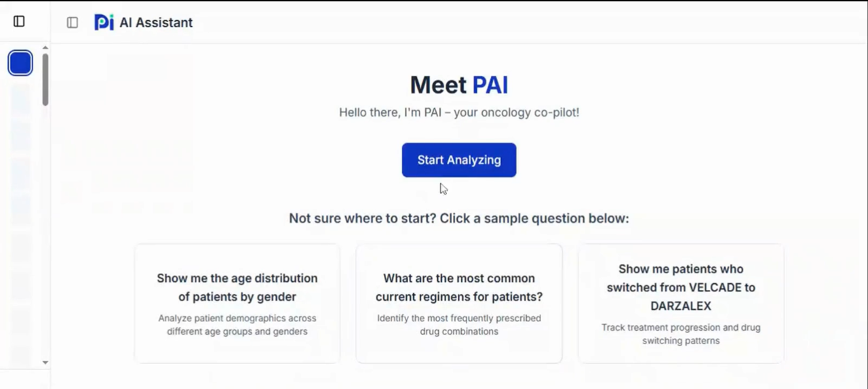This screenshot has width=868, height=389.
Task: Click "Identify the most frequently prescribed" description
Action: 459,325
